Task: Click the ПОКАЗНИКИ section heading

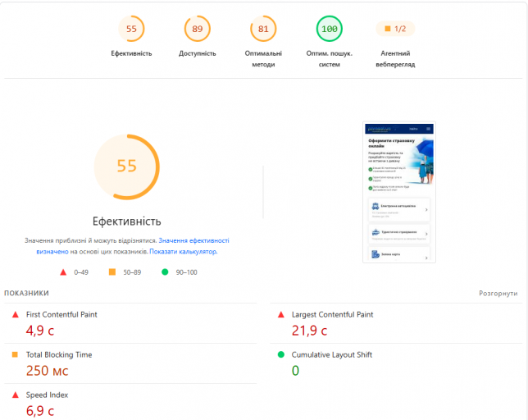Action: 26,293
